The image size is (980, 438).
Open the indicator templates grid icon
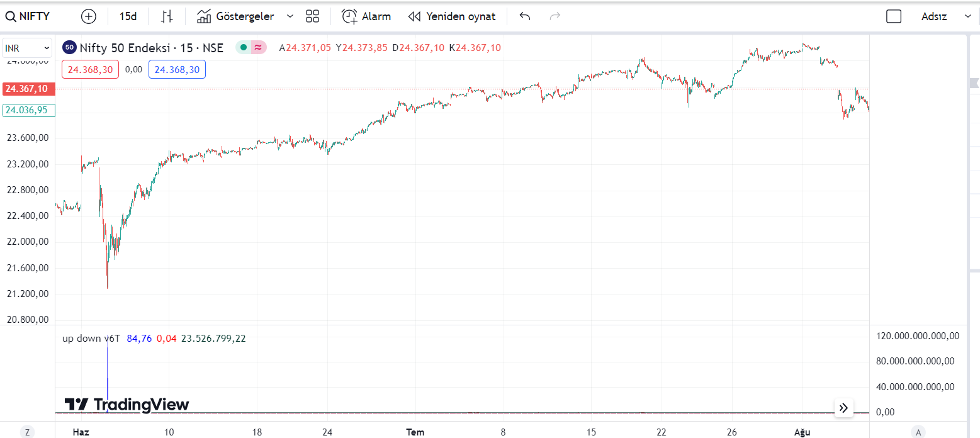point(312,16)
